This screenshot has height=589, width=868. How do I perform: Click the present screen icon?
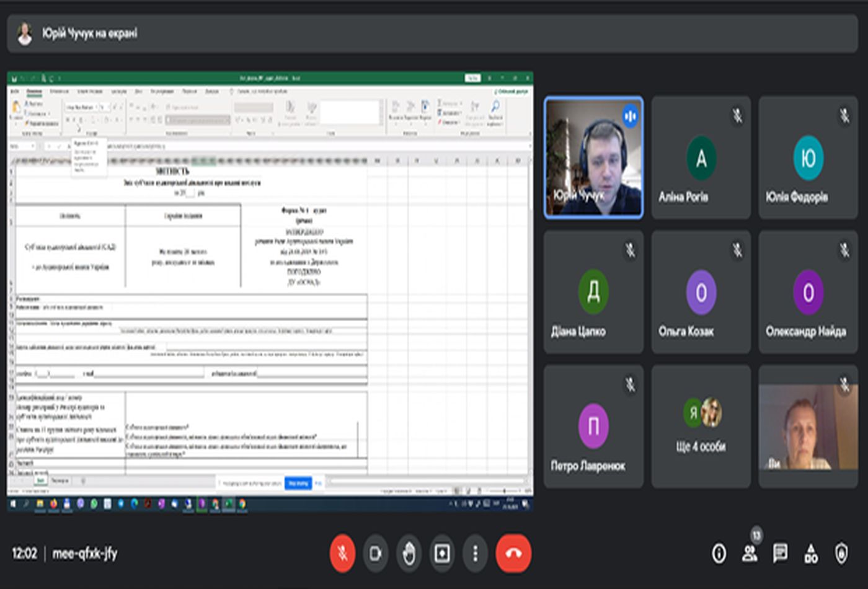(442, 553)
